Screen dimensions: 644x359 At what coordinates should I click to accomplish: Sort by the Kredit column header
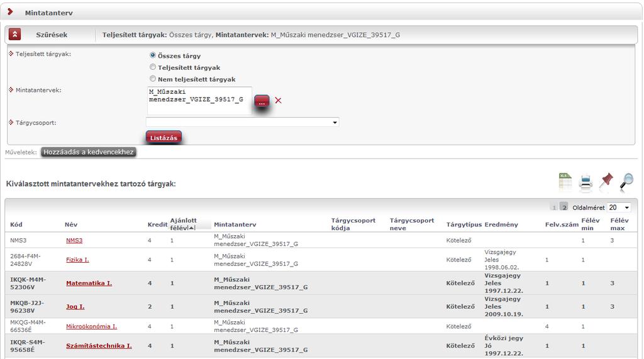(157, 224)
